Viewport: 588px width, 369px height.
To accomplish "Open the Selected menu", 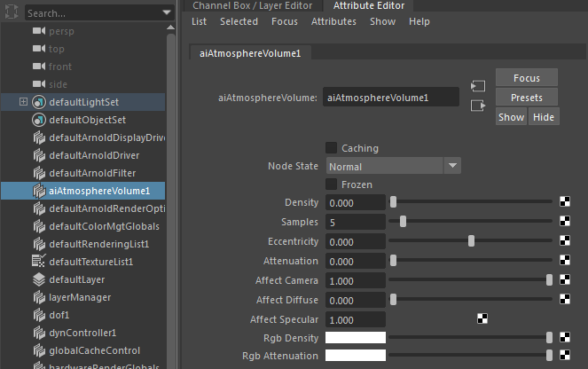I will click(x=239, y=22).
